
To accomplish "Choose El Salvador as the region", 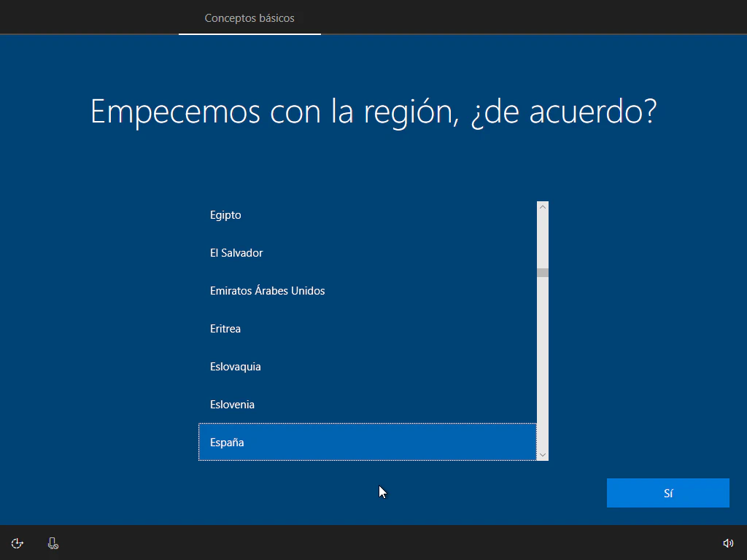I will (x=236, y=253).
